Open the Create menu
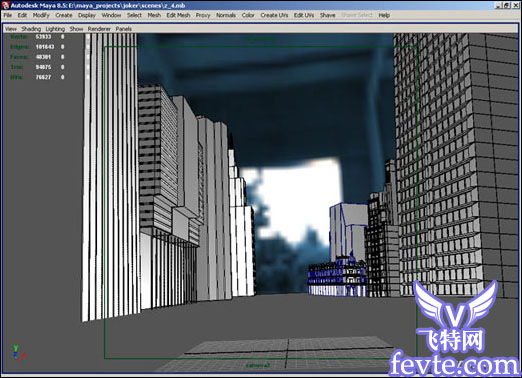The width and height of the screenshot is (522, 378). pyautogui.click(x=64, y=15)
